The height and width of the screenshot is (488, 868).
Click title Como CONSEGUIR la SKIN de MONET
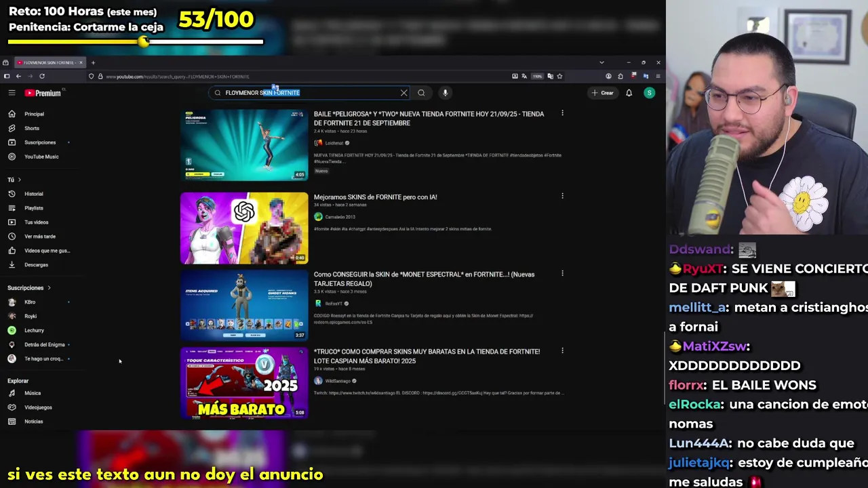424,279
